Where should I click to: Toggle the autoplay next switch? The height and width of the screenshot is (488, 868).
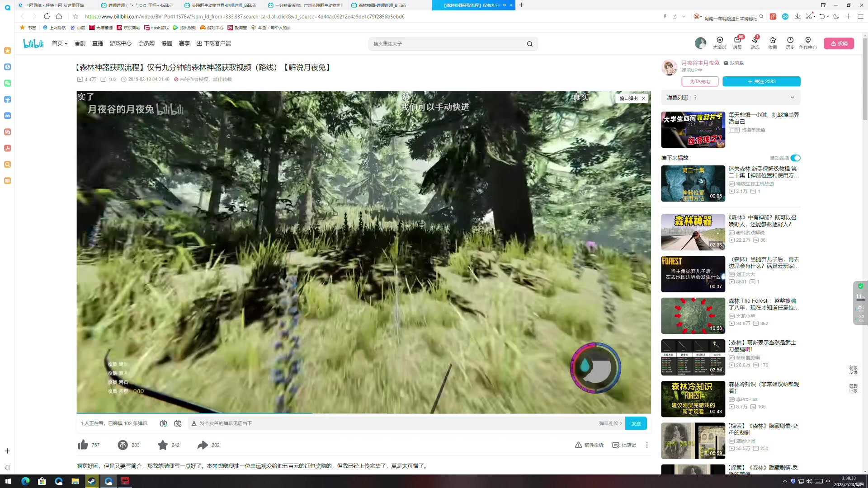[x=796, y=158]
